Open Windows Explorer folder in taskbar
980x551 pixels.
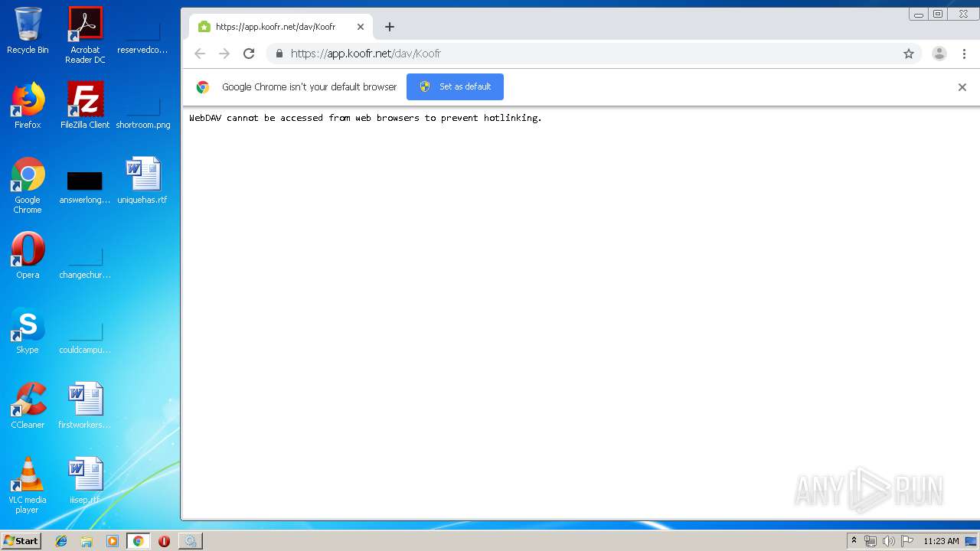87,541
